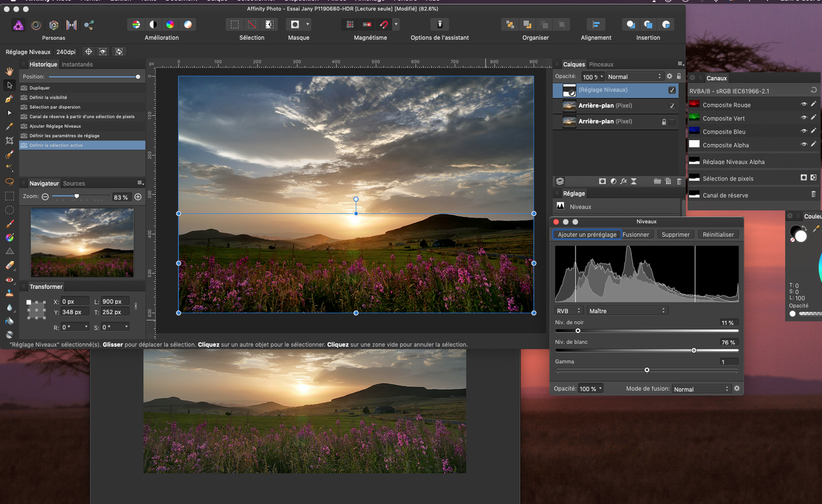Activate the Red Eye removal tool
The height and width of the screenshot is (504, 822).
point(9,280)
